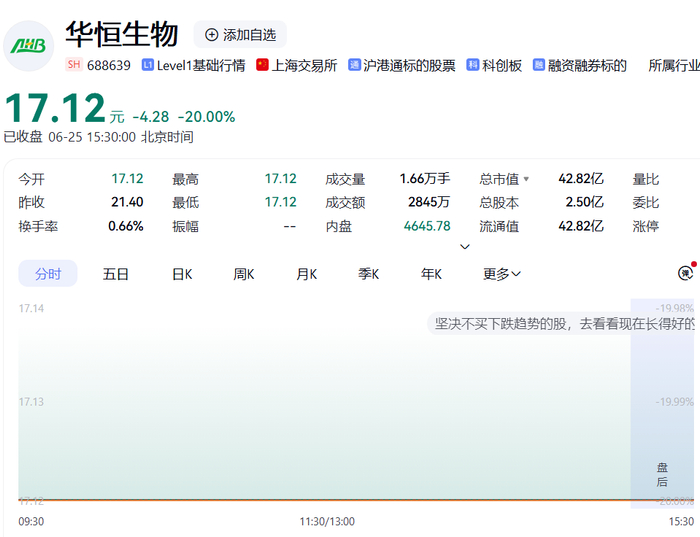Click the 已收盘 06-25 15:30:00 timestamp
700x537 pixels.
[x=99, y=137]
